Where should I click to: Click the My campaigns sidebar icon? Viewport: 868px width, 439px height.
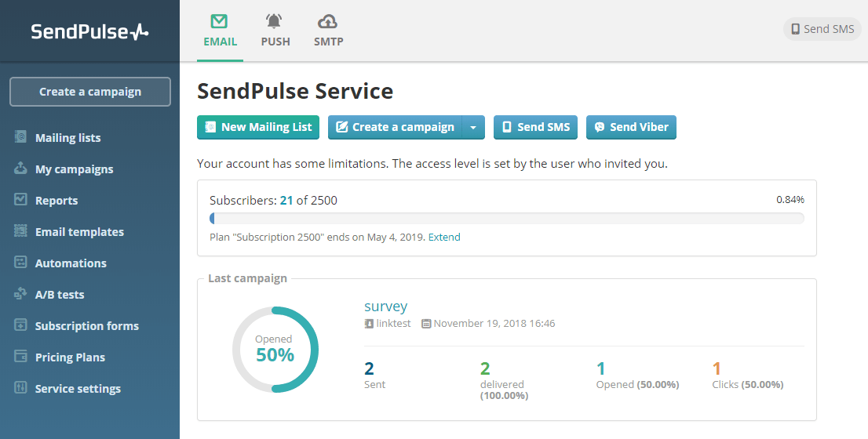coord(20,168)
